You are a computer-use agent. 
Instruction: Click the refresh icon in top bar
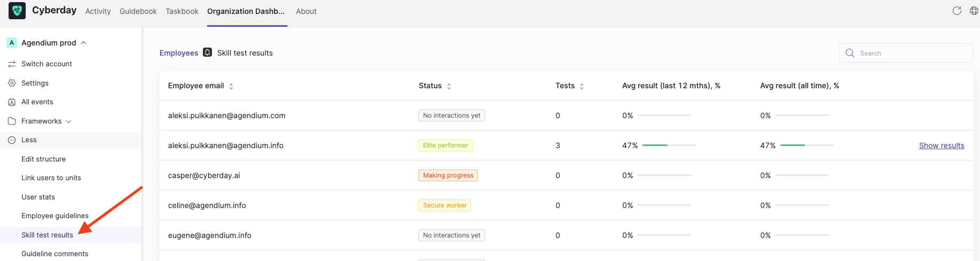[957, 11]
